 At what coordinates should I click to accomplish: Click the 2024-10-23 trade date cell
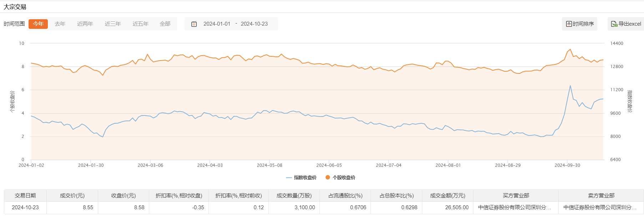click(25, 207)
